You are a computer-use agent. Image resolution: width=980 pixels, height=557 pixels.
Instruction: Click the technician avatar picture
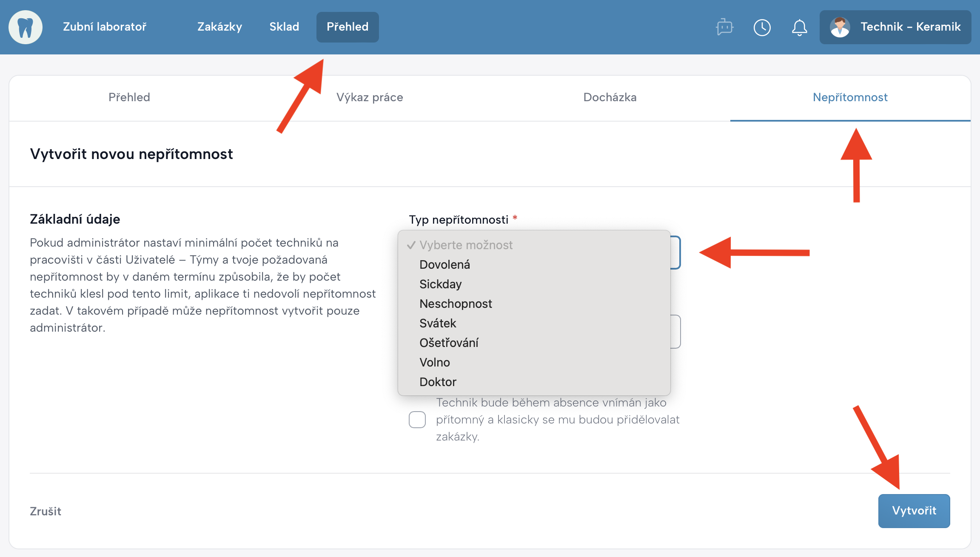[840, 27]
